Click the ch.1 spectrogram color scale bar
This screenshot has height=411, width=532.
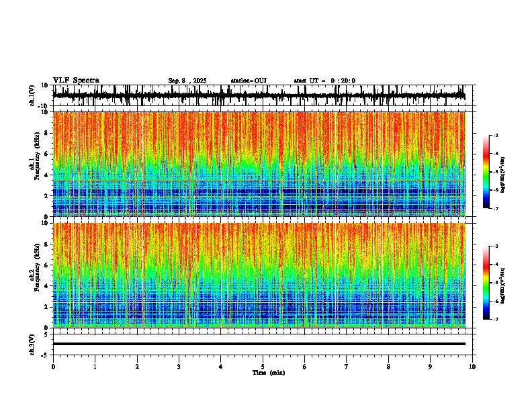pos(486,172)
